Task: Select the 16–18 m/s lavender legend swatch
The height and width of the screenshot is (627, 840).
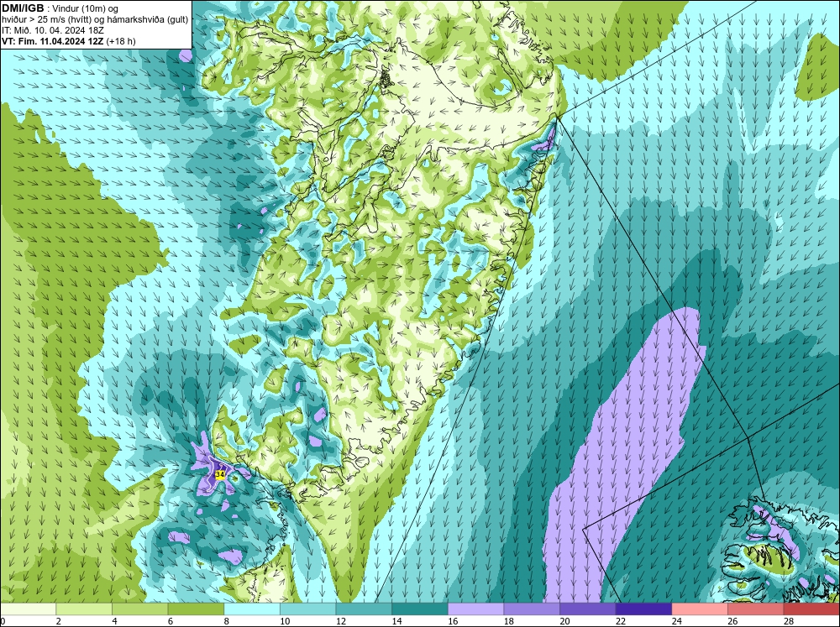Action: [475, 609]
